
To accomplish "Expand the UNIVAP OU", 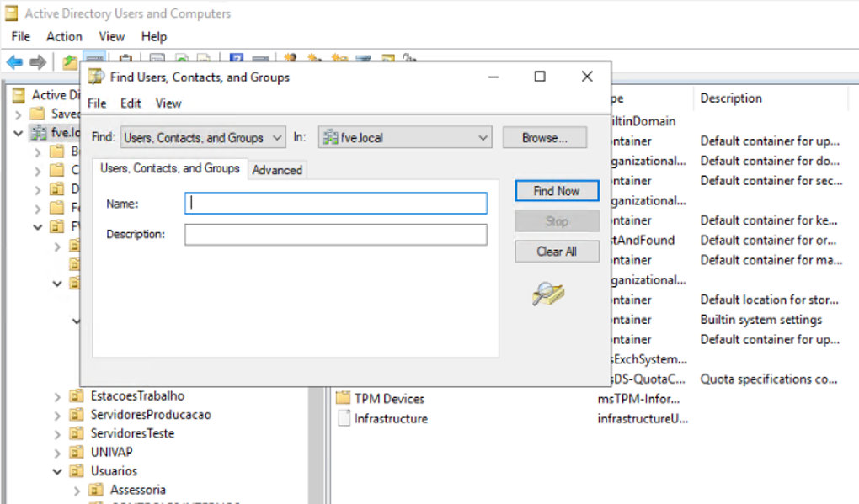I will 57,454.
